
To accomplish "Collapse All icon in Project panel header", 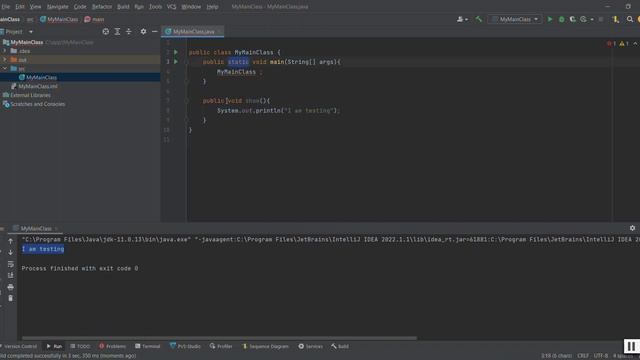I will click(129, 31).
